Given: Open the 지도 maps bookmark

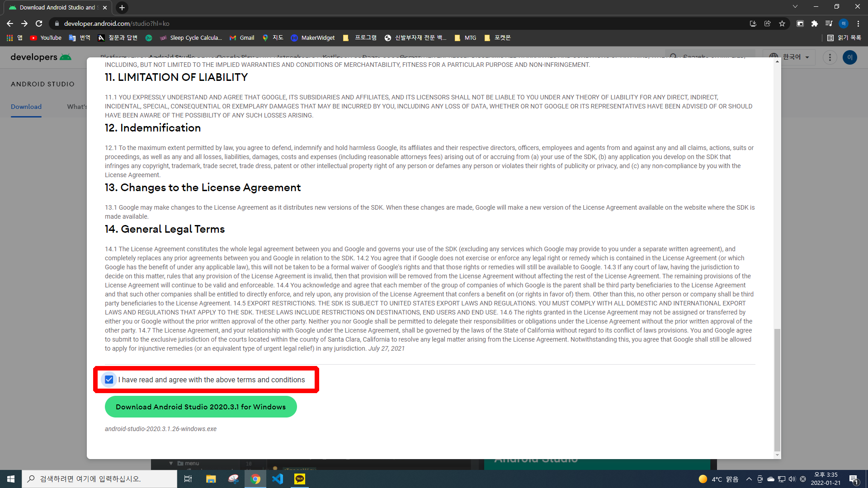Looking at the screenshot, I should coord(273,38).
